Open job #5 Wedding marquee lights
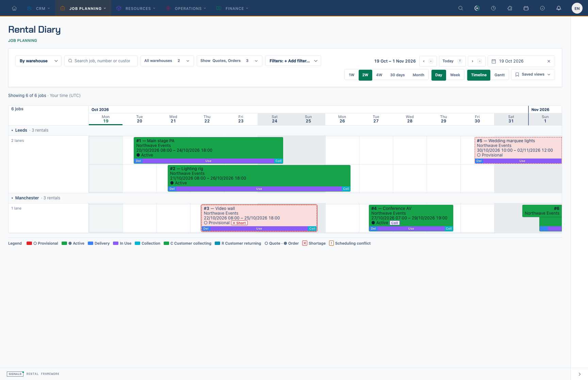Screen dimensions: 588x380 coord(518,150)
